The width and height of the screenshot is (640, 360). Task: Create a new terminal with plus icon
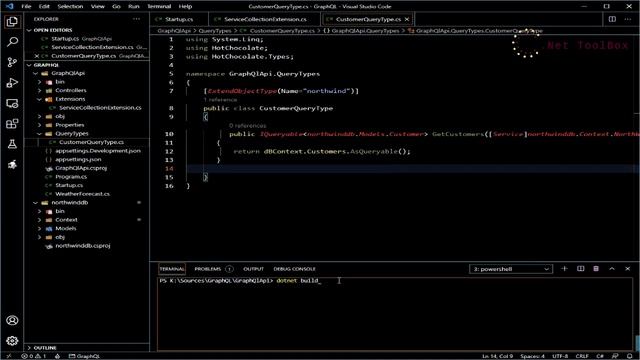[x=564, y=269]
